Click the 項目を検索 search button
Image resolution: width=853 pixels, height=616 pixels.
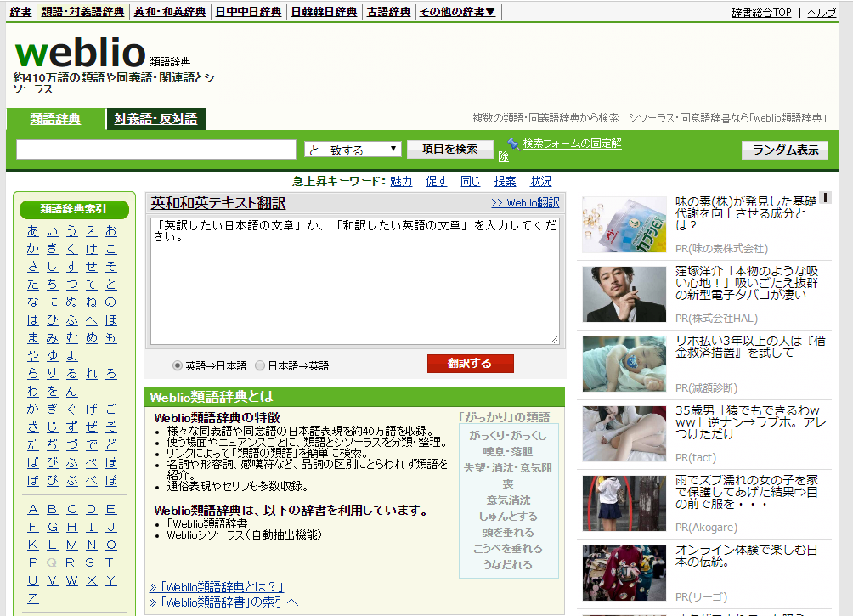click(x=450, y=148)
